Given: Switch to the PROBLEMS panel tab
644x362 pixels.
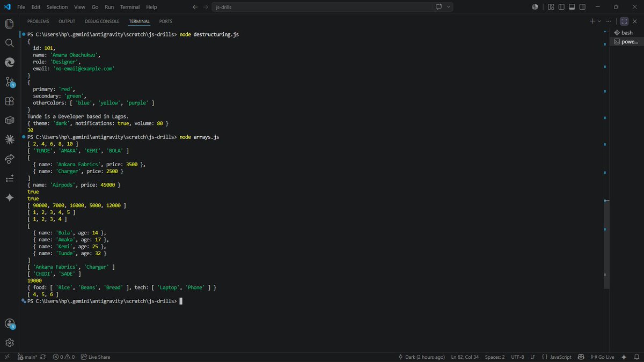Looking at the screenshot, I should pos(38,21).
